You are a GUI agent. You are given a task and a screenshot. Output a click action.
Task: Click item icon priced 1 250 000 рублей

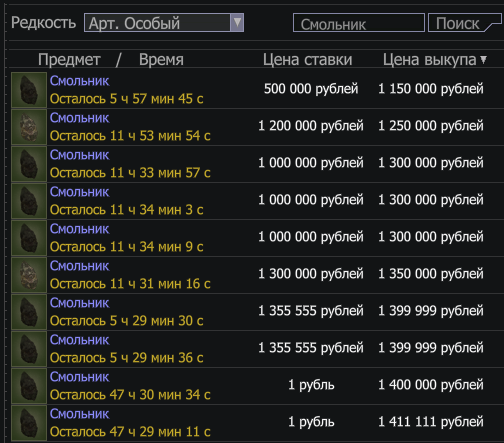click(x=29, y=127)
